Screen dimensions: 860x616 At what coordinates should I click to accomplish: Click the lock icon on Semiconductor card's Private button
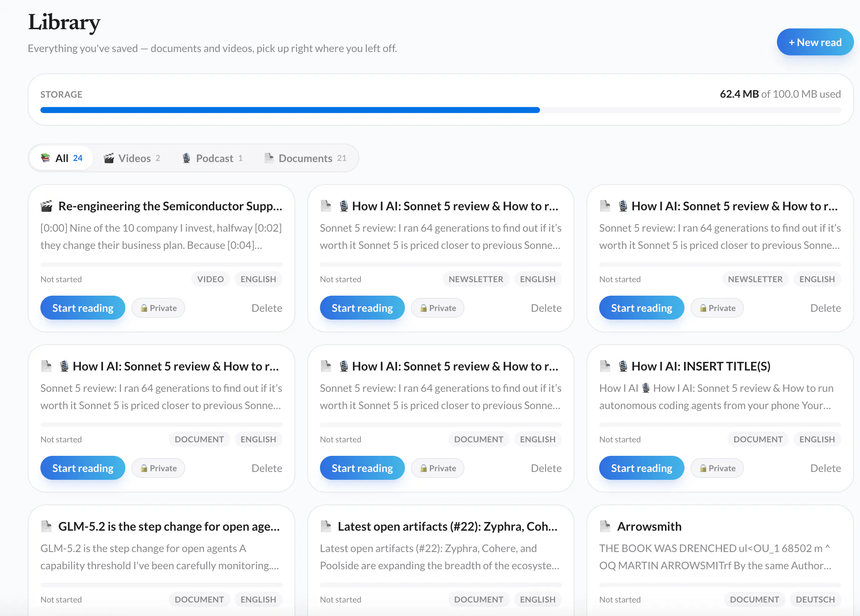[144, 308]
